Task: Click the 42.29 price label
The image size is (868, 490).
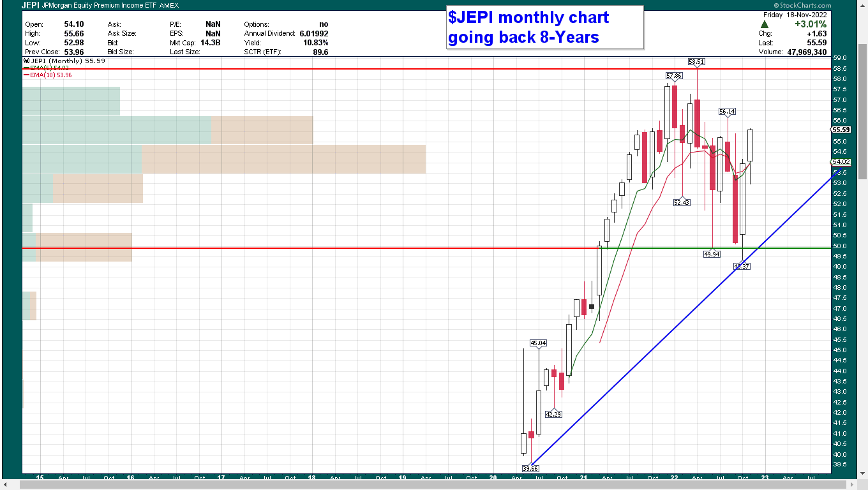Action: (554, 414)
